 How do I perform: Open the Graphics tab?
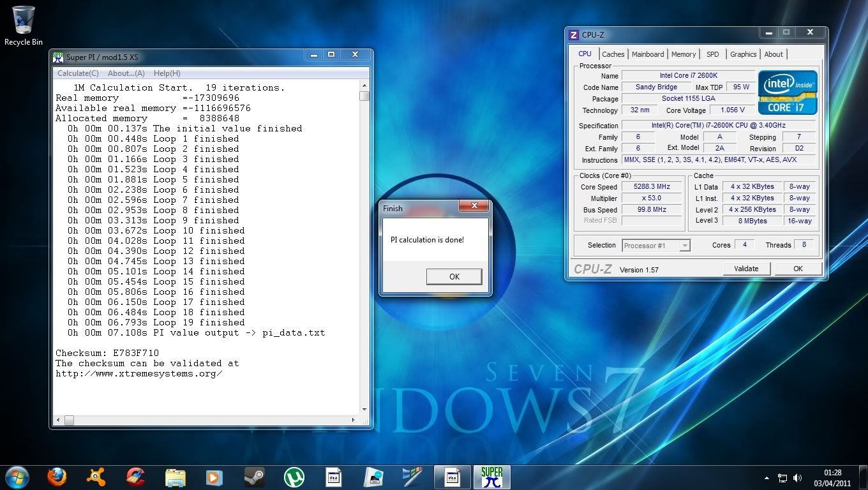(x=744, y=54)
